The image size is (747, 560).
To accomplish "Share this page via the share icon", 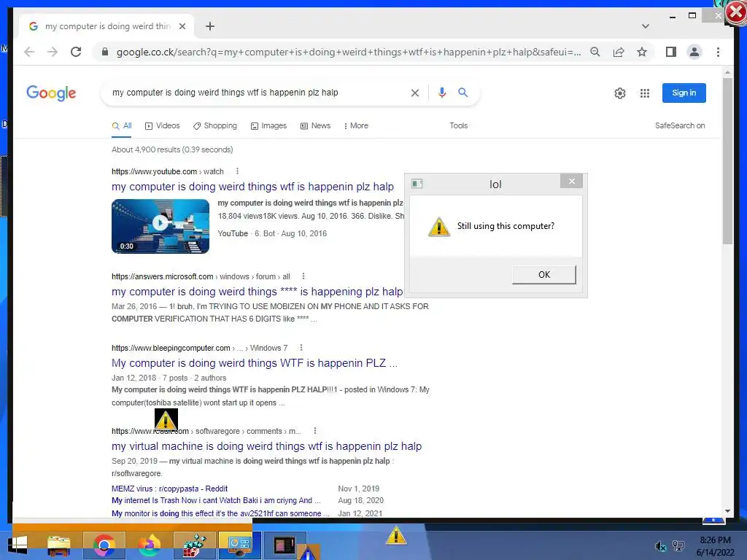I will (619, 52).
